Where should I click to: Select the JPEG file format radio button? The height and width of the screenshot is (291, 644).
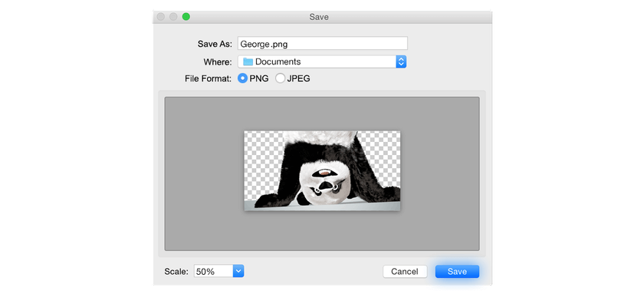tap(280, 78)
